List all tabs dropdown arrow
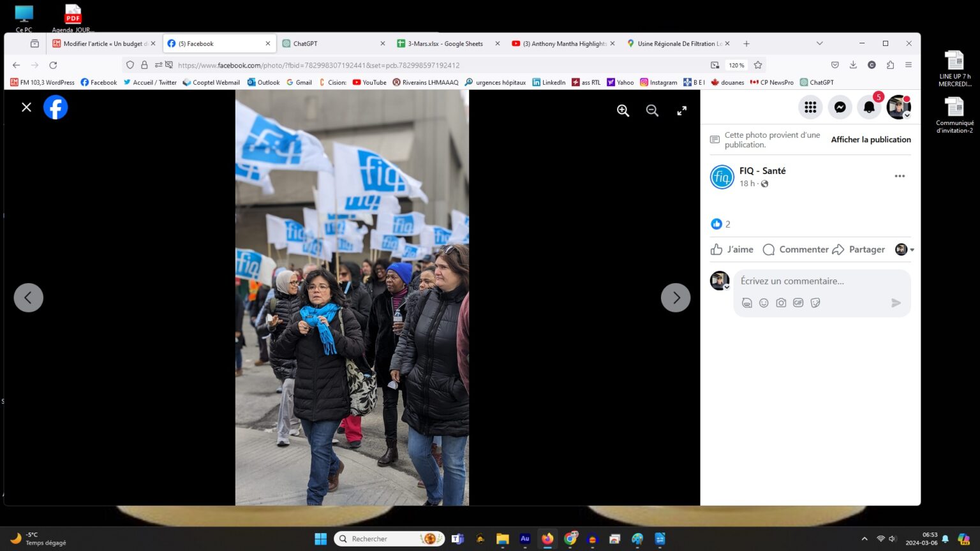This screenshot has height=551, width=980. pyautogui.click(x=819, y=43)
